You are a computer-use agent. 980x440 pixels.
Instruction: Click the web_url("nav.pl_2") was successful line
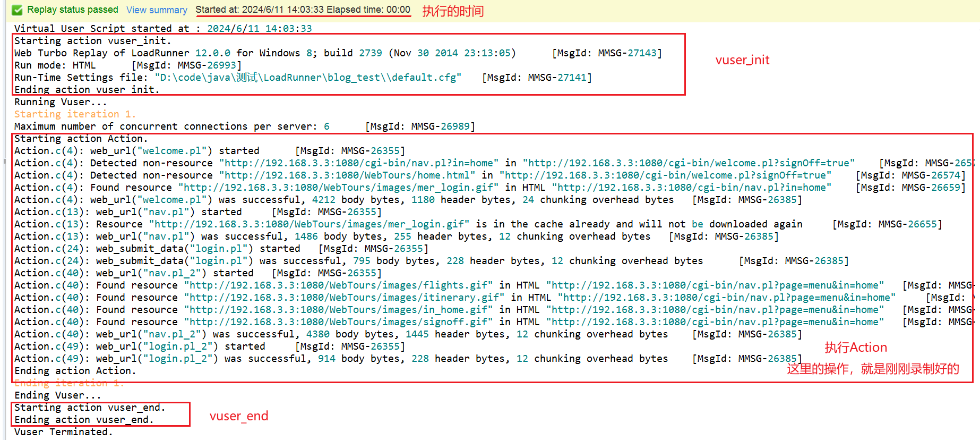(408, 334)
